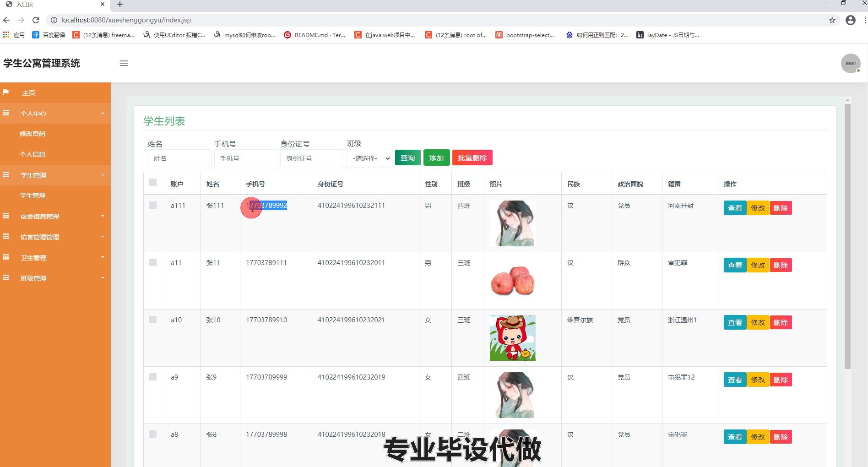Expand the 班级管理 menu

55,278
